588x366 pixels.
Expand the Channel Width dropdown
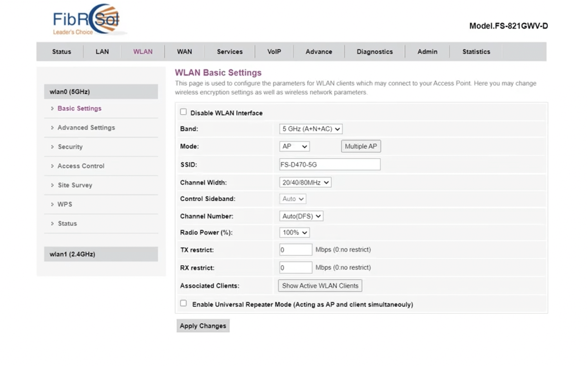(x=305, y=182)
